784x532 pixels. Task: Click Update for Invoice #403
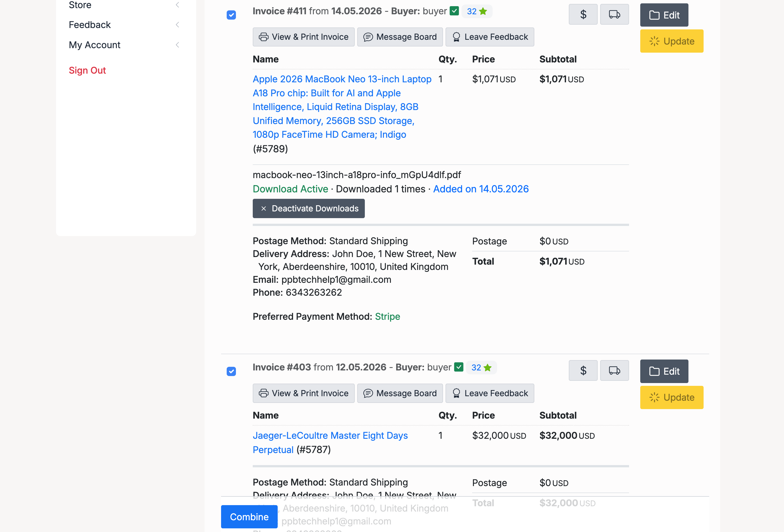click(672, 398)
